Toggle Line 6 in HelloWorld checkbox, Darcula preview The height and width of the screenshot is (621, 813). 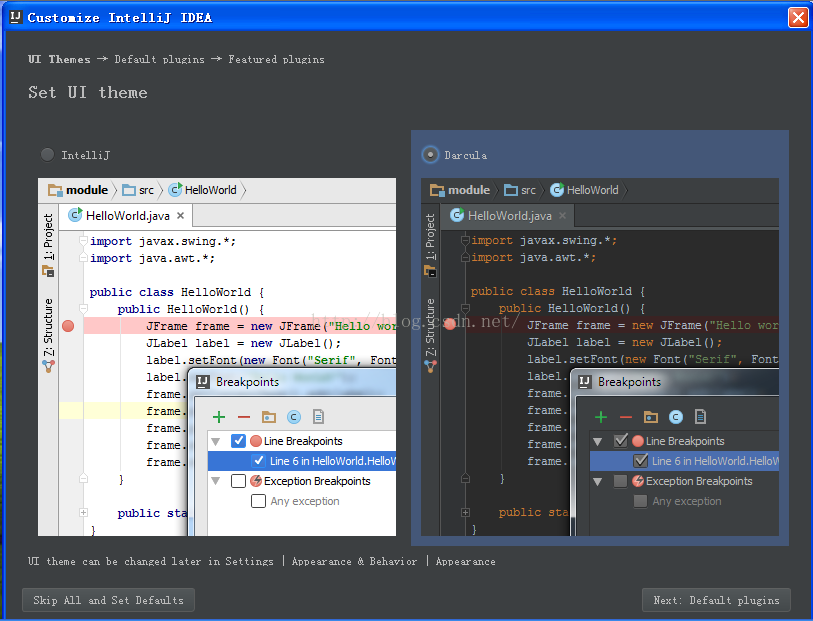pyautogui.click(x=640, y=461)
